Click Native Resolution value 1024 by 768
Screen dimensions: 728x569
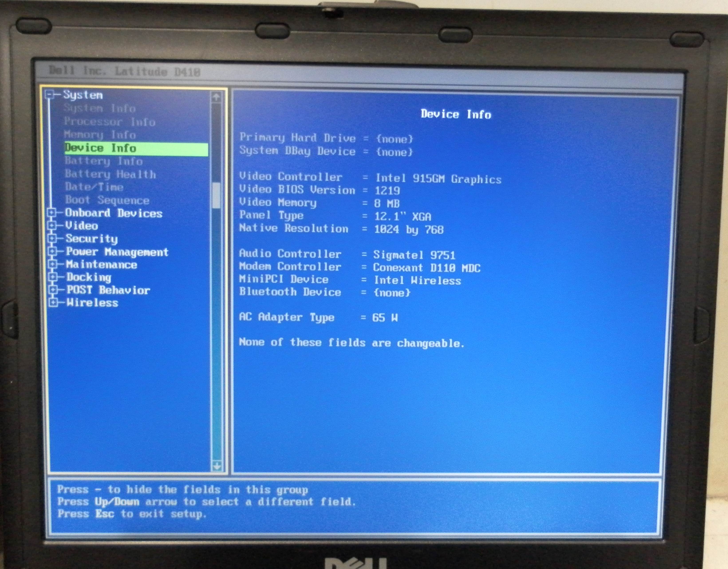pyautogui.click(x=409, y=230)
